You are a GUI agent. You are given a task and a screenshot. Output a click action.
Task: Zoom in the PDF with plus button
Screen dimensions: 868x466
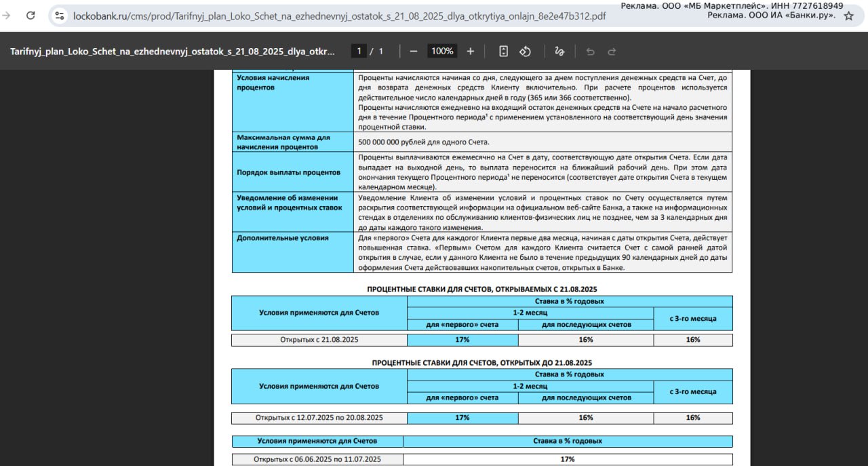(x=471, y=51)
